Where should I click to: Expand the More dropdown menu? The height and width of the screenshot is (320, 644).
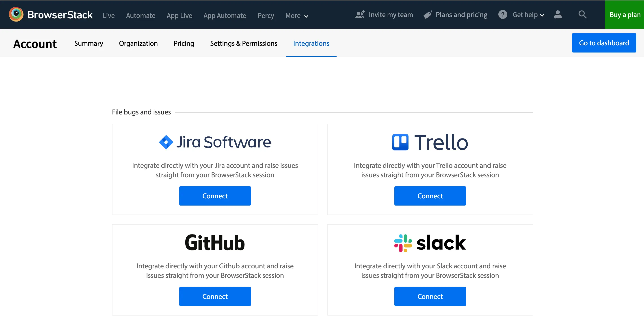(x=297, y=15)
